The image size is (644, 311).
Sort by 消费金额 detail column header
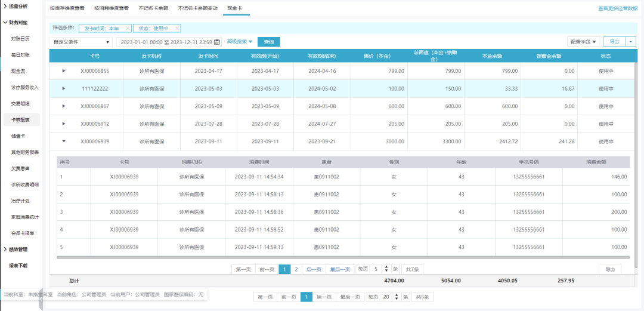[x=596, y=162]
